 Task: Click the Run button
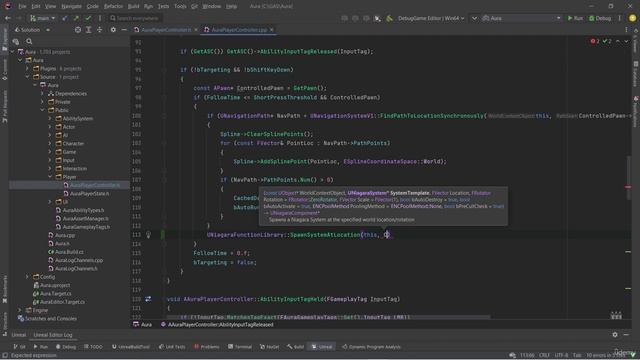(575, 18)
